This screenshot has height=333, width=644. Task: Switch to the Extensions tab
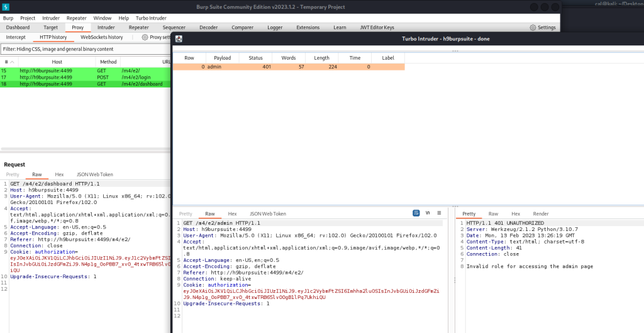click(308, 28)
